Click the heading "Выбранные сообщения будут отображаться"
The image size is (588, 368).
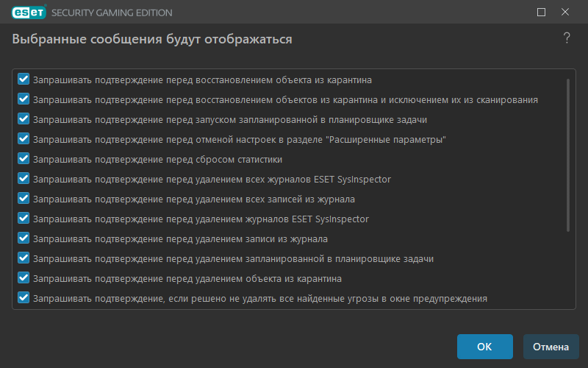pos(152,39)
